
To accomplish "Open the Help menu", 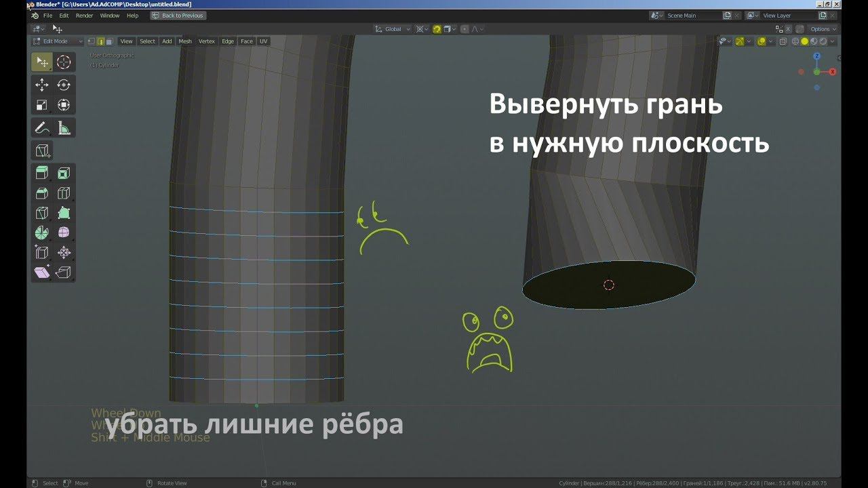I will point(133,16).
